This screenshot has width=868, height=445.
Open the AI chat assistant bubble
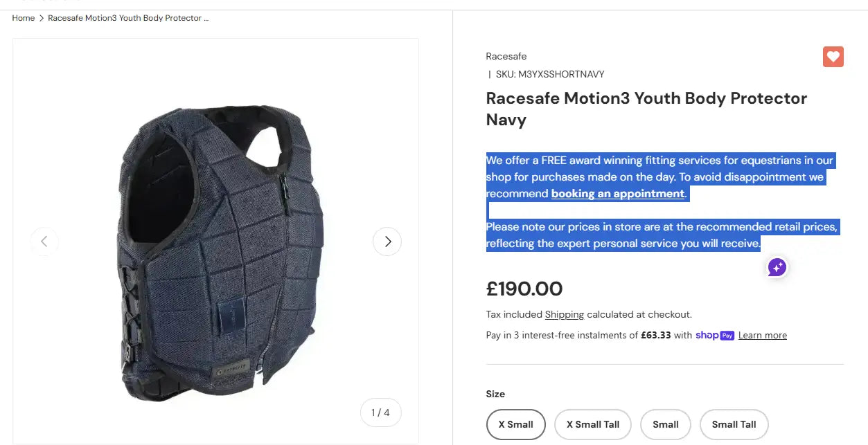coord(776,267)
